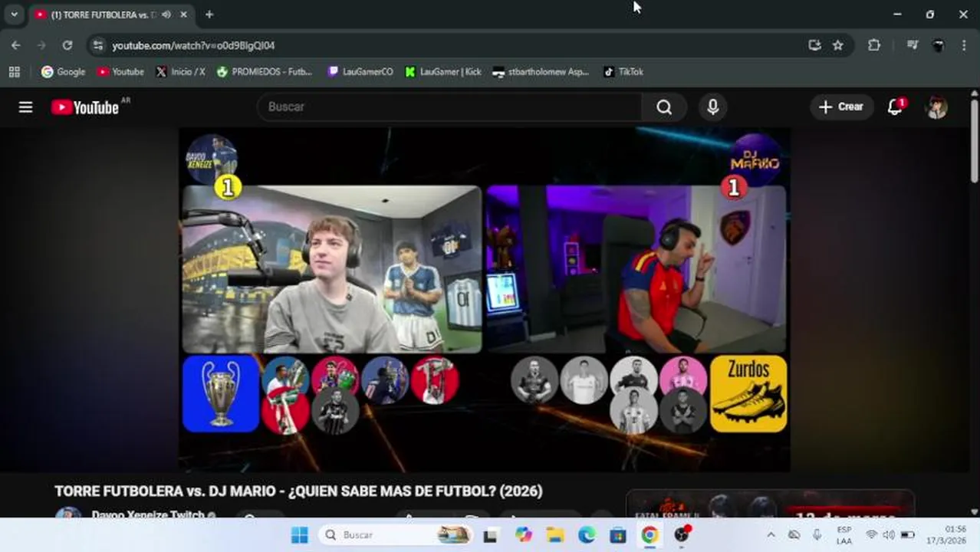Screen dimensions: 980x552
Task: Go to YouTube home via logo
Action: pos(85,107)
